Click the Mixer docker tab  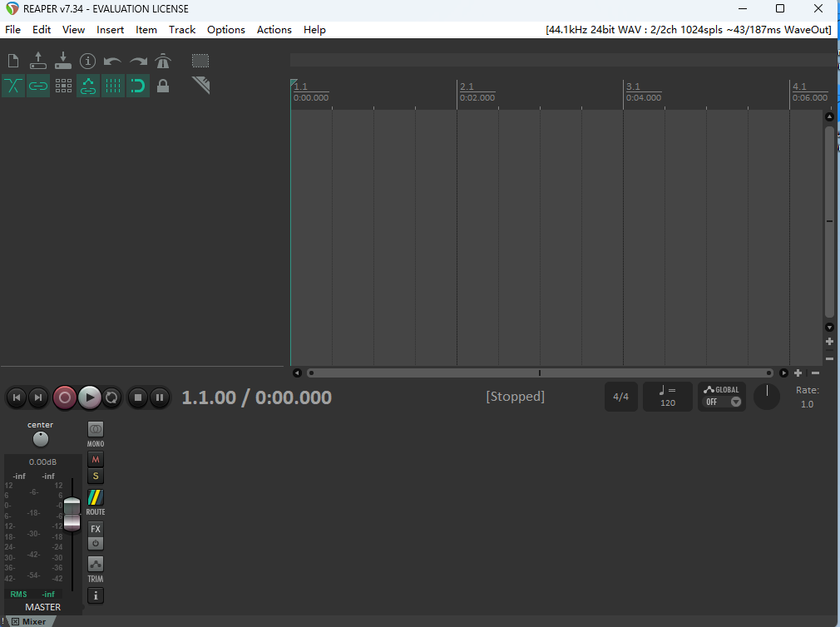(34, 622)
